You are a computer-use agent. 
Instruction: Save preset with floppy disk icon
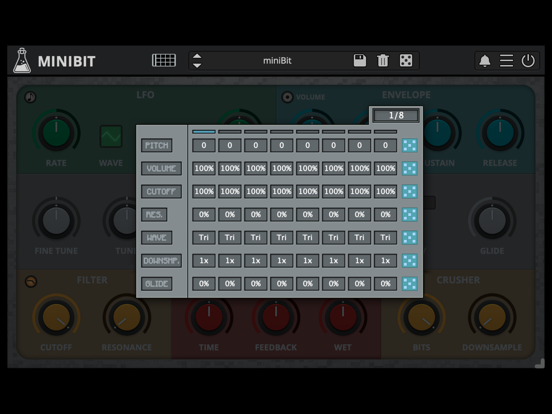(x=360, y=61)
